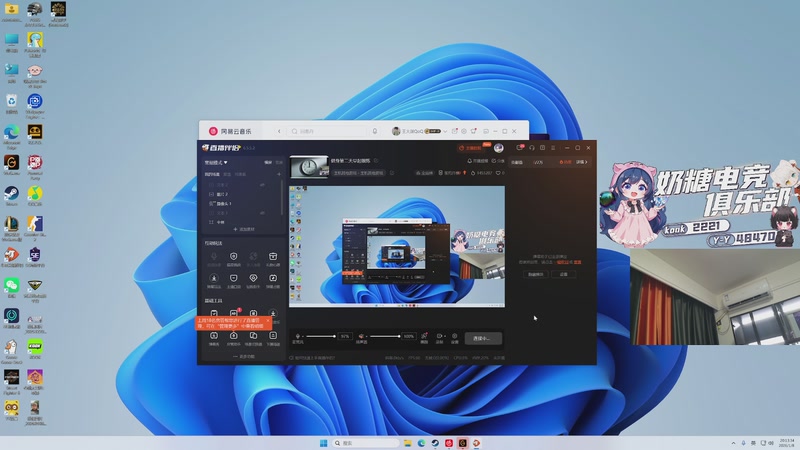Open the record dropdown arrow
This screenshot has width=800, height=450.
point(444,336)
